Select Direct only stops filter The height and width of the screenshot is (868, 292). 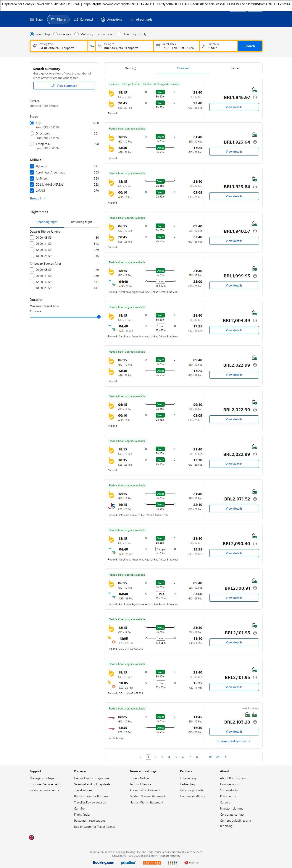(x=32, y=133)
